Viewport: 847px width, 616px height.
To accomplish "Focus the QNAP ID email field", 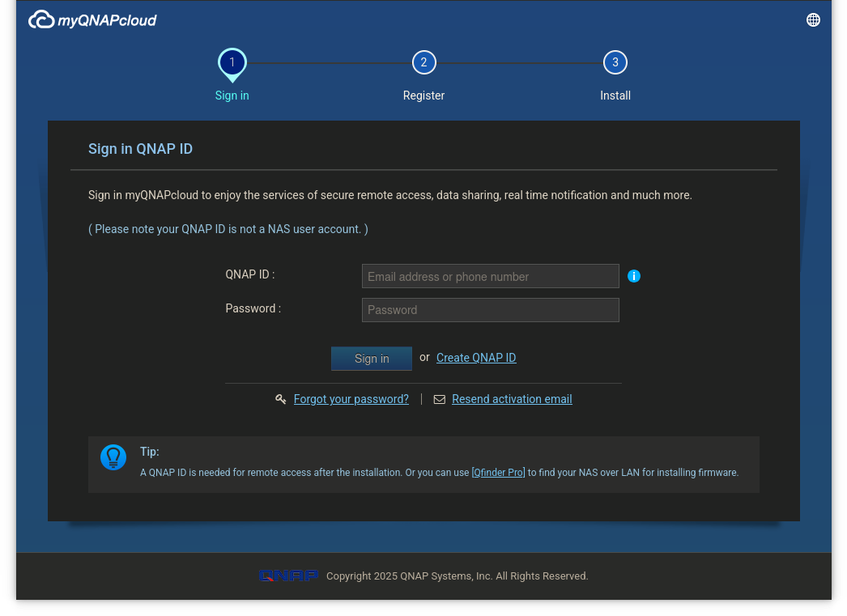I will (x=491, y=276).
